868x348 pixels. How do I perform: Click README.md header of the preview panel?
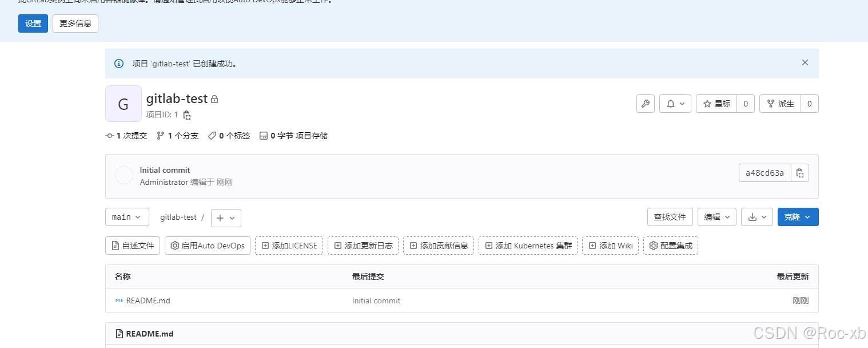pyautogui.click(x=150, y=334)
